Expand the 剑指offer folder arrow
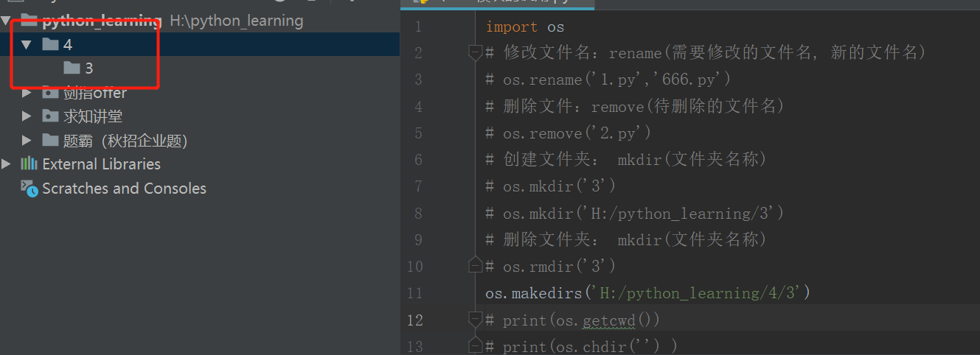This screenshot has height=355, width=980. click(27, 93)
